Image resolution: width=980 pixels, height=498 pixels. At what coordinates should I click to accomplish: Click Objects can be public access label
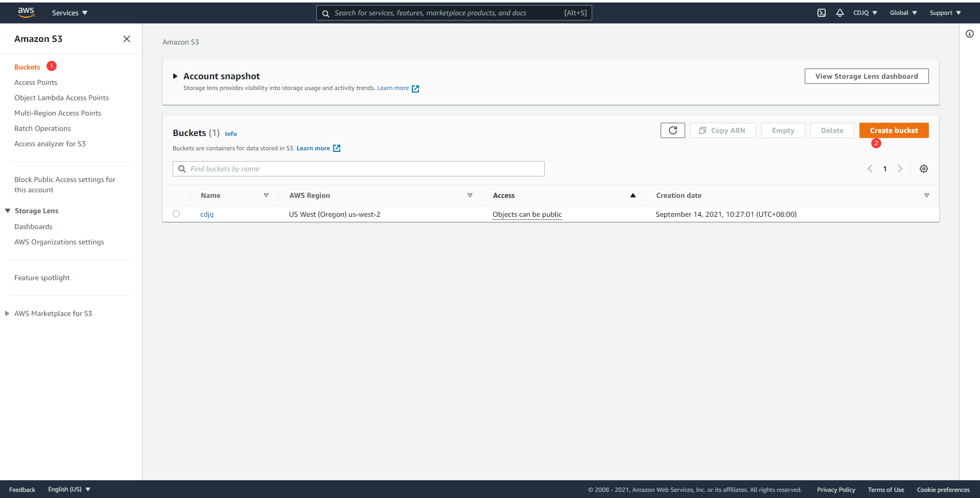click(527, 214)
